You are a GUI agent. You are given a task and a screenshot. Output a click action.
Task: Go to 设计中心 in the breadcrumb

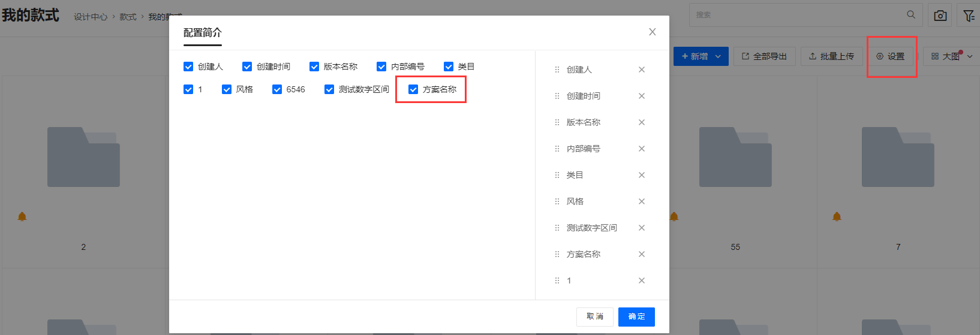click(91, 17)
